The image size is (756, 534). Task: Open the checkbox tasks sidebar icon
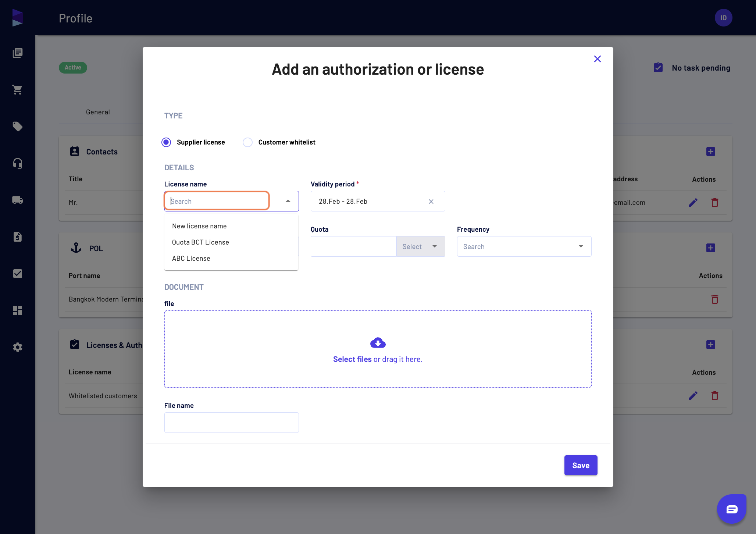18,274
